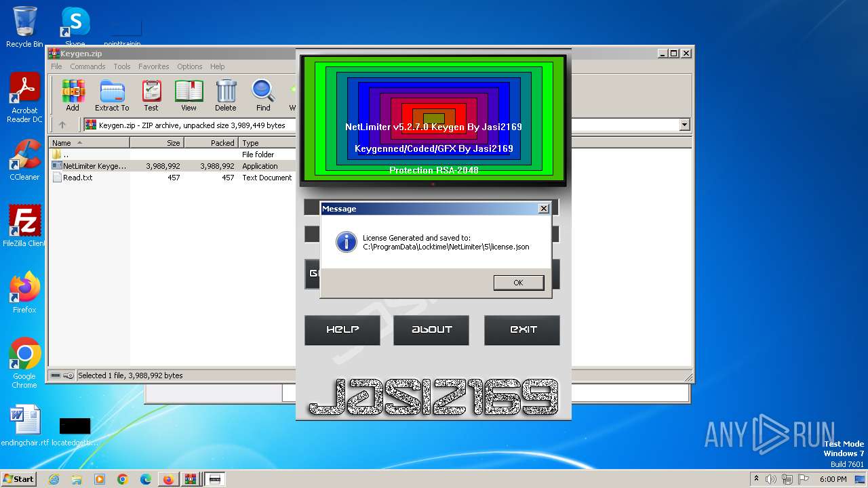Click the EXIT button in keygen
The image size is (868, 488).
522,330
